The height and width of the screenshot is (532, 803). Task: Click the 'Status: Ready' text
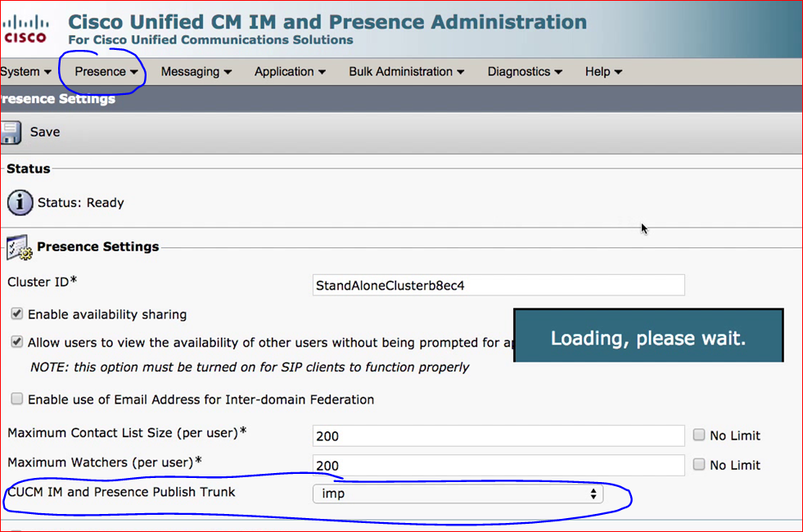click(x=80, y=203)
